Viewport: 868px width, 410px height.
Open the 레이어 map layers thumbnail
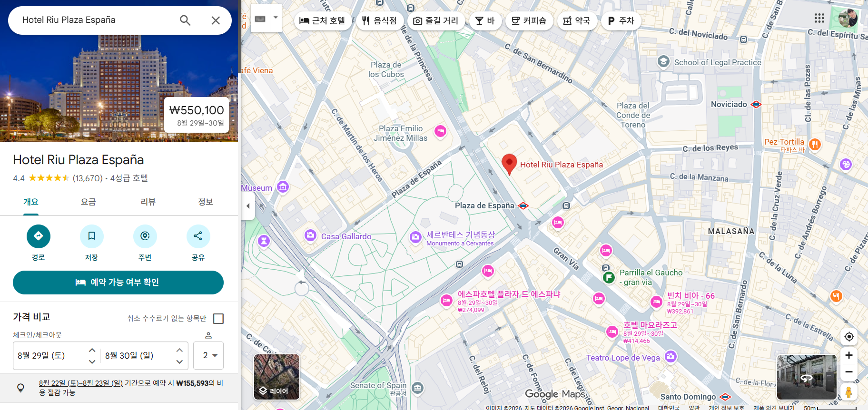point(277,377)
